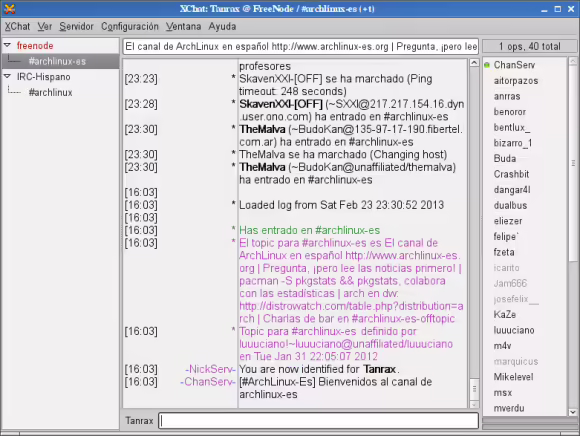The height and width of the screenshot is (436, 580).
Task: Select user bizarro_1
Action: [x=513, y=143]
